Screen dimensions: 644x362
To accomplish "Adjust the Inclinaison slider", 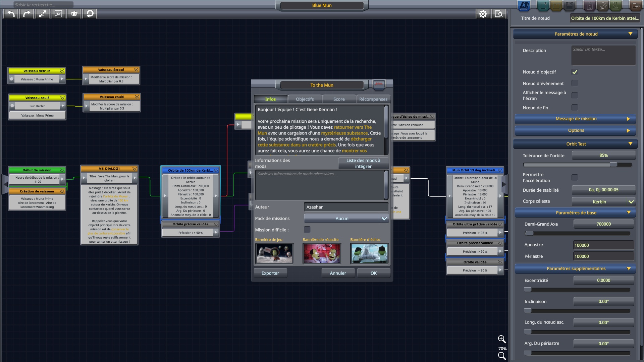I will [x=528, y=311].
